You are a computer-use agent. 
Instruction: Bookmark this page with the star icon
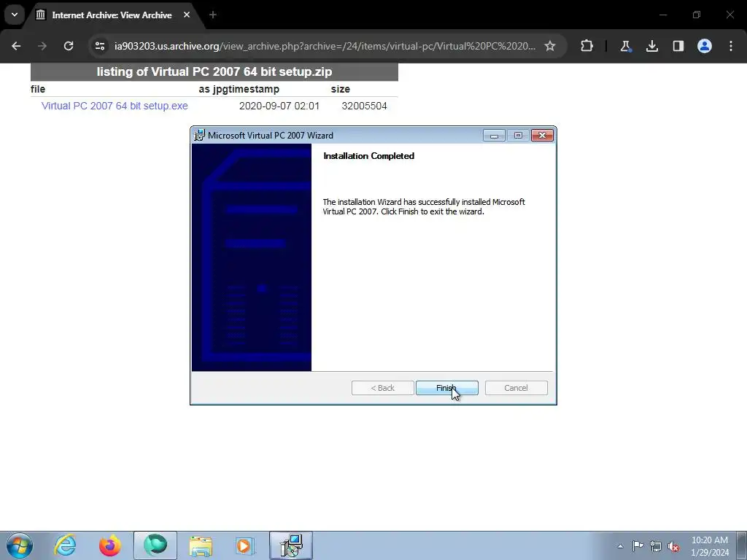click(x=550, y=46)
